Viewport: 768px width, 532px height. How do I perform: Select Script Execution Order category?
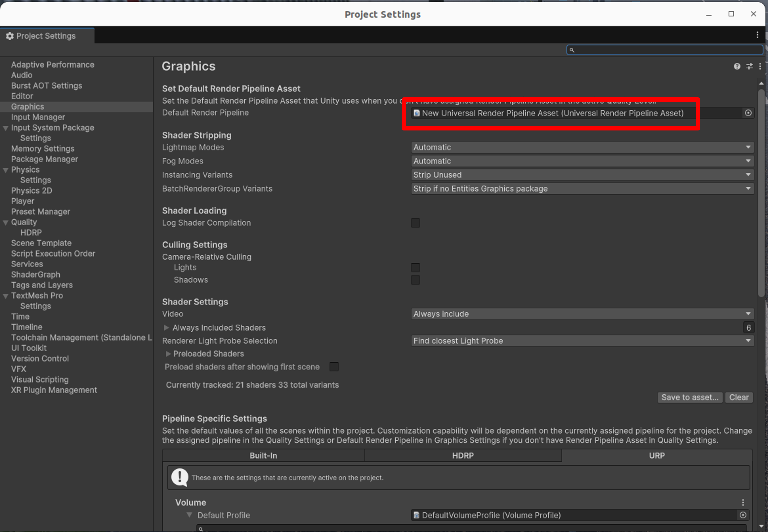(x=53, y=254)
